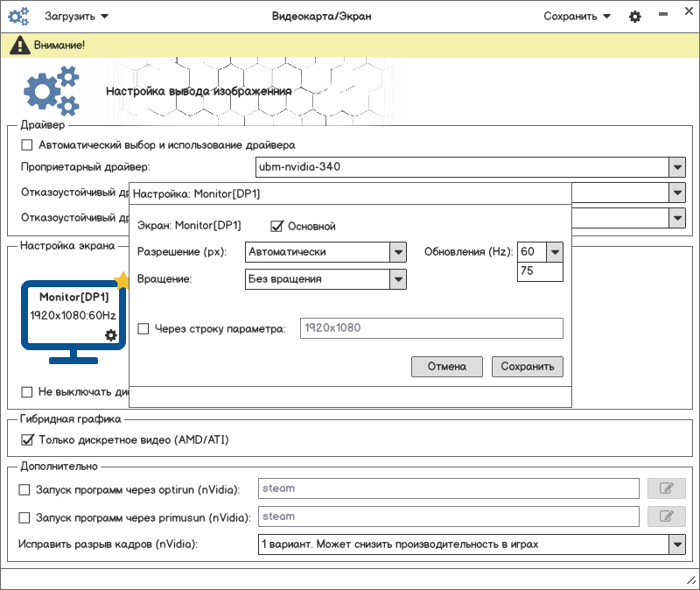Click the star icon on the monitor
Viewport: 700px width, 590px height.
point(122,280)
